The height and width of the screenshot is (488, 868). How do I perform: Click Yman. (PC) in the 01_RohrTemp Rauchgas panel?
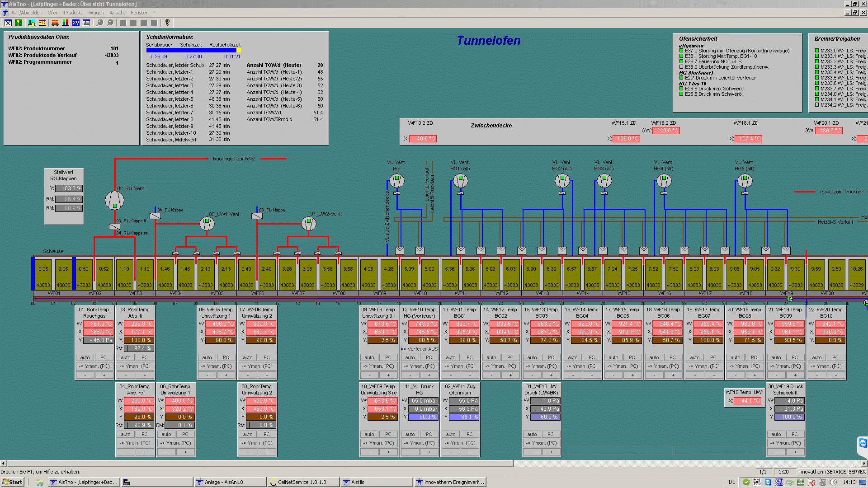pos(94,366)
